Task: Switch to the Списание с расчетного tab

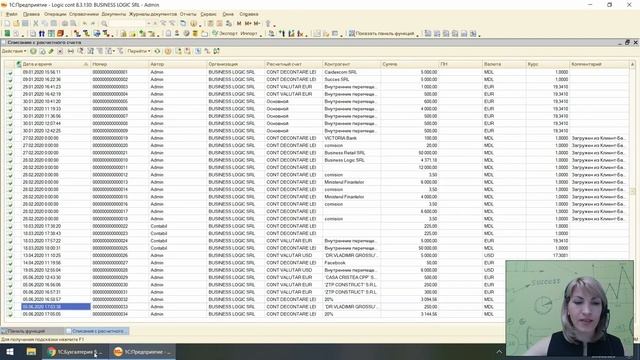Action: click(97, 331)
